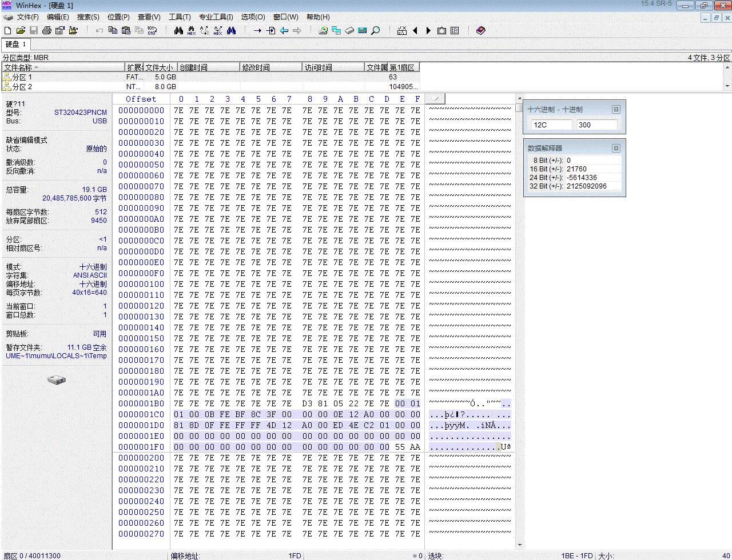Click the Go to sector icon

pos(271,30)
